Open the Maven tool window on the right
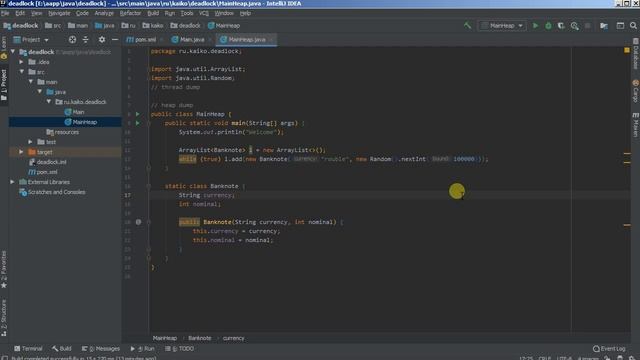The height and width of the screenshot is (360, 640). click(636, 125)
